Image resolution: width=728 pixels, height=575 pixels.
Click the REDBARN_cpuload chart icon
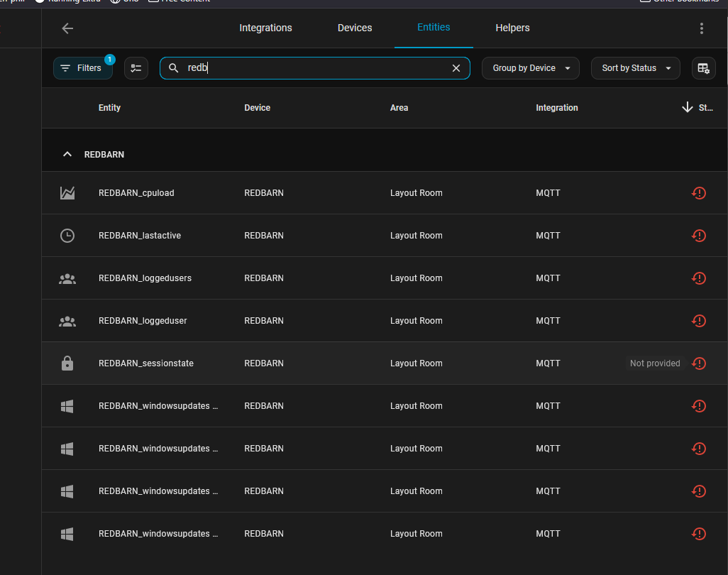click(67, 193)
